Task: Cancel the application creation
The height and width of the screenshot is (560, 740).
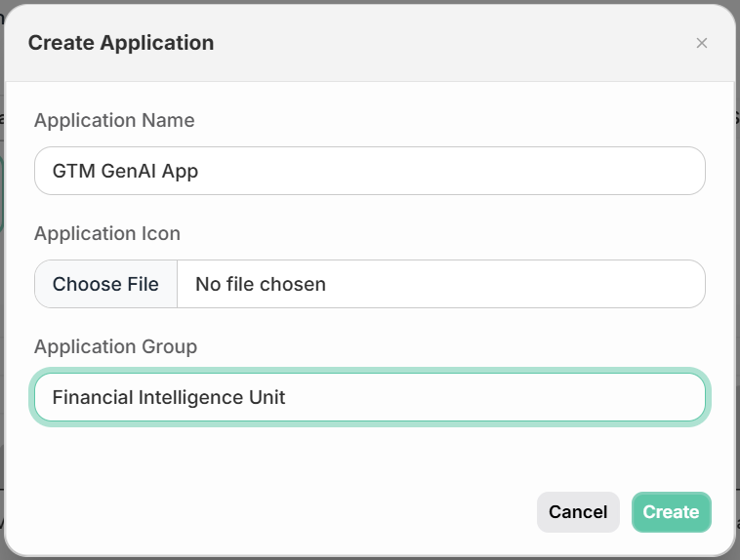Action: tap(578, 512)
